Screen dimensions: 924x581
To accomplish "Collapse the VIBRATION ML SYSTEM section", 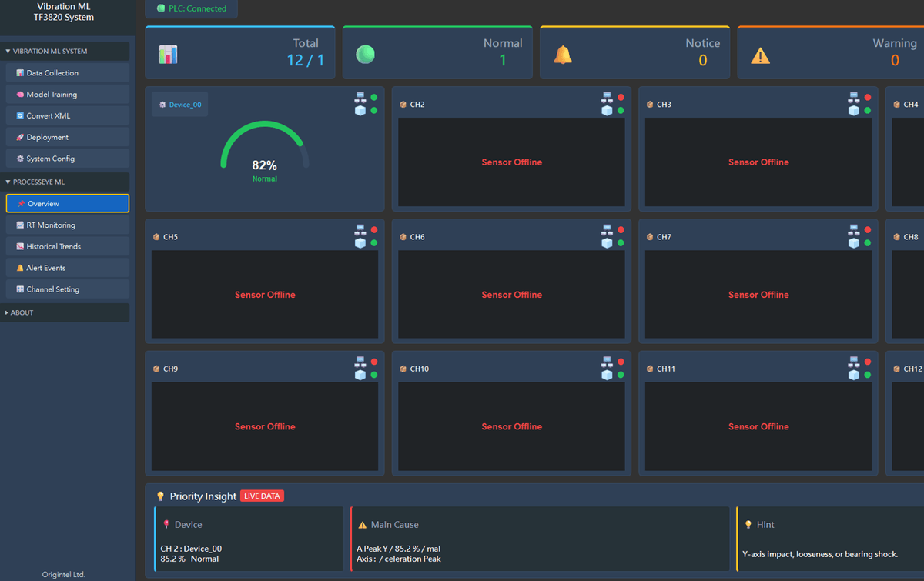I will [65, 52].
